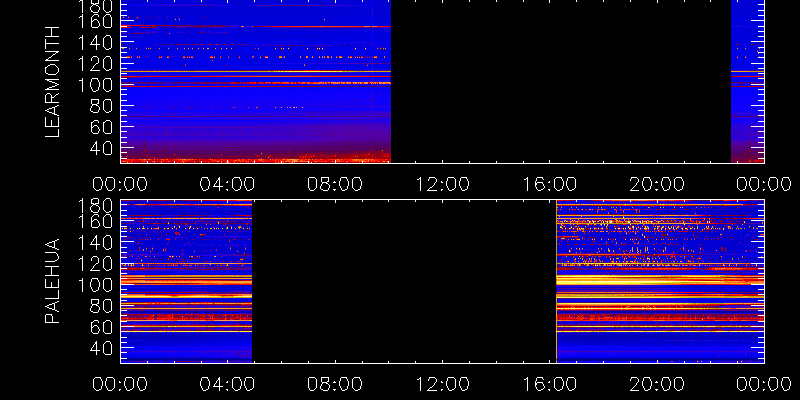This screenshot has width=800, height=400.
Task: Choose the 04:00 time label under Palehua plot
Action: pos(227,384)
